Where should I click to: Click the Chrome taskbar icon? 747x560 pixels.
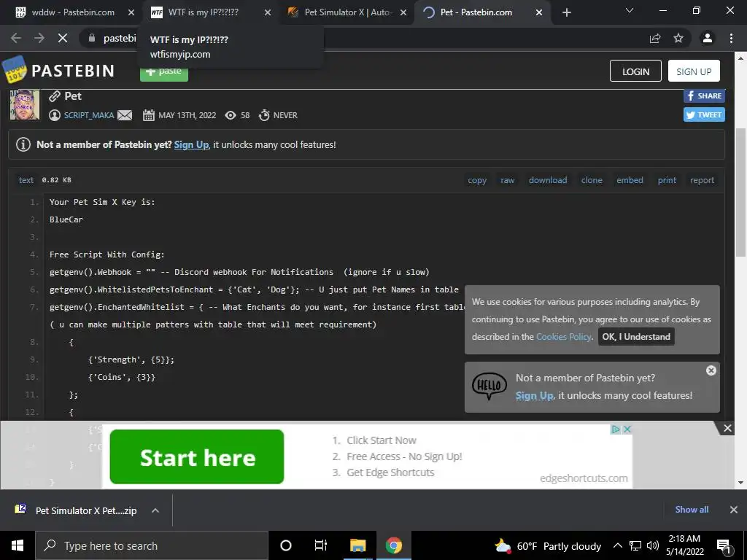[393, 545]
